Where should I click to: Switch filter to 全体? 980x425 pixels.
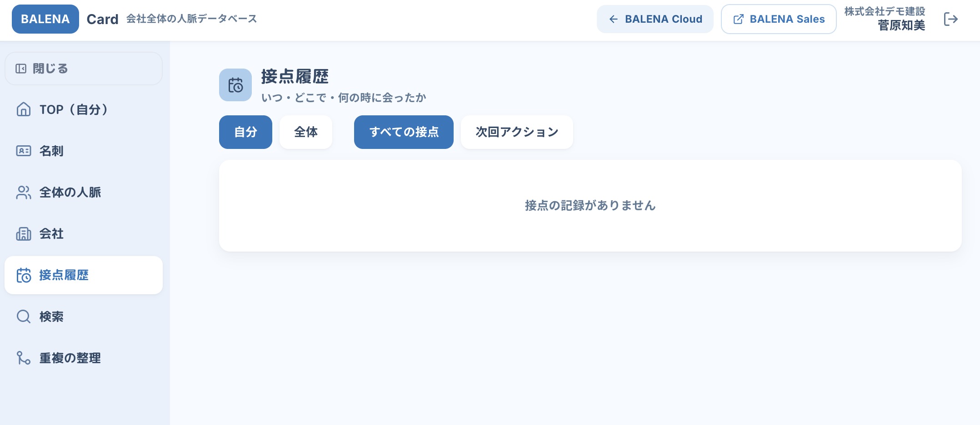point(306,132)
